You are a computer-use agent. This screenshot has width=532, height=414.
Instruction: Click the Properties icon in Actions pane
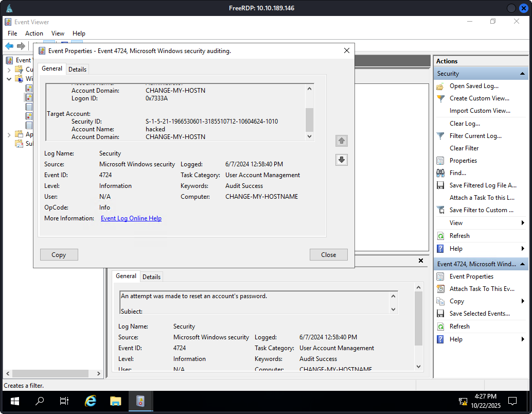(440, 161)
